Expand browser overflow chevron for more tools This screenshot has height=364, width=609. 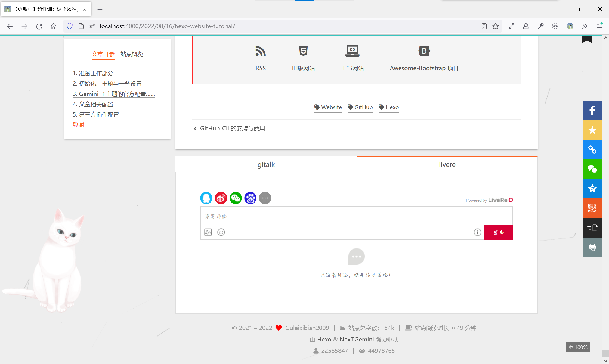585,26
